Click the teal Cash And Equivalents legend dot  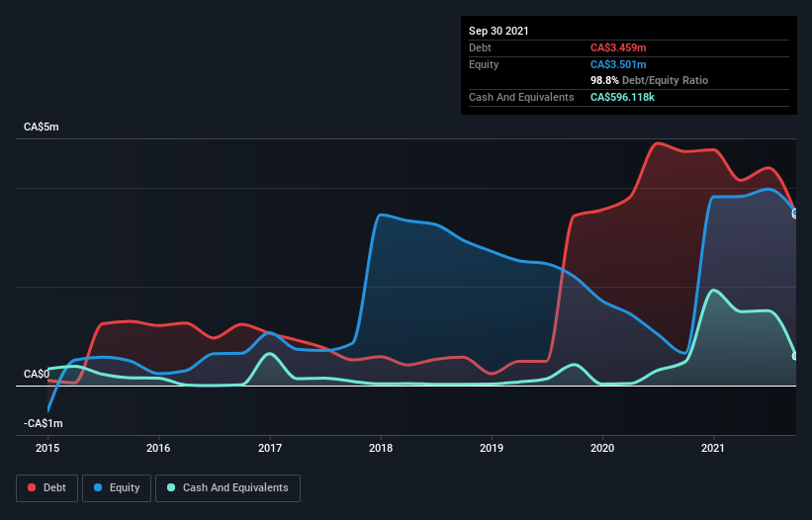(x=171, y=487)
